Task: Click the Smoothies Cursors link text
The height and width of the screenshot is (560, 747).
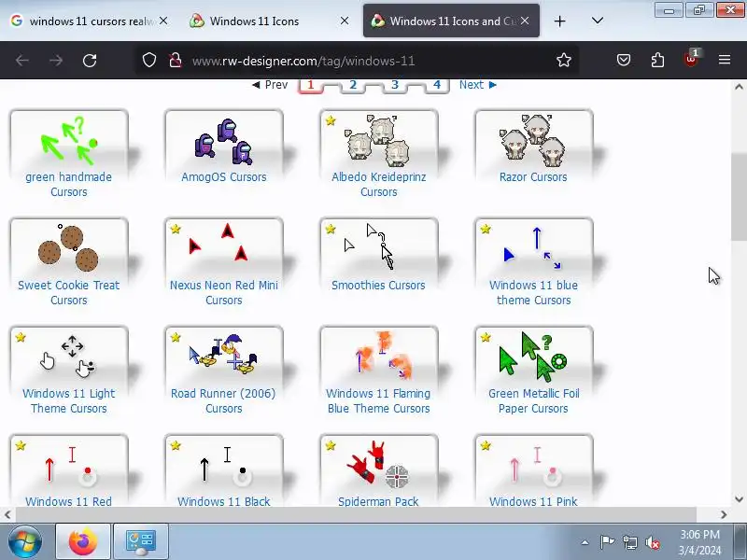Action: tap(379, 286)
